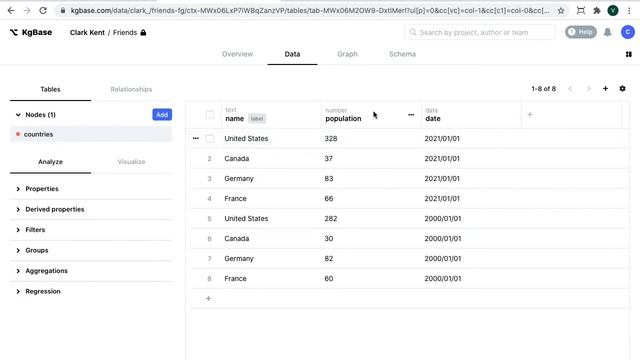Tick the select-all checkbox in the header

209,115
